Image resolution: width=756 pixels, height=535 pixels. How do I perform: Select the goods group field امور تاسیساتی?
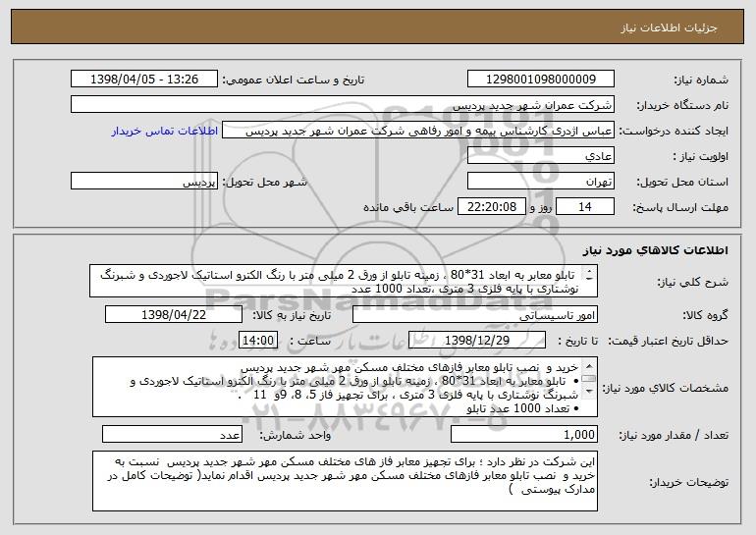pos(475,315)
